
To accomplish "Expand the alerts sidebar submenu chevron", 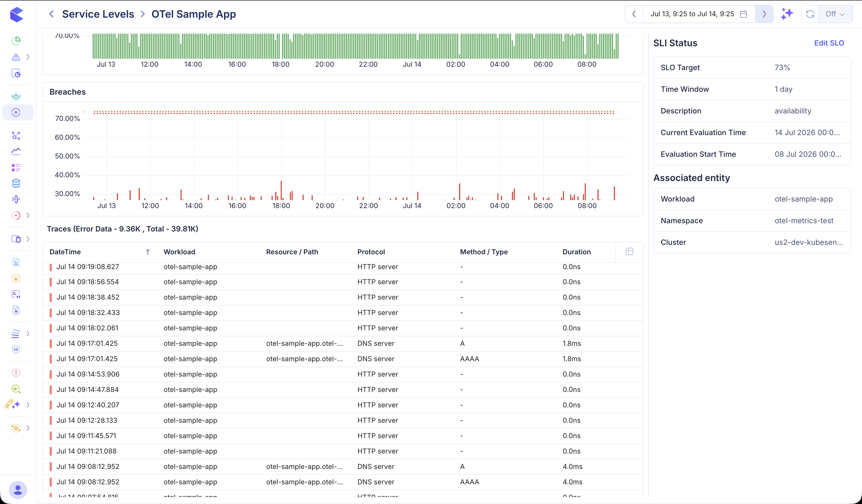I will click(x=28, y=57).
